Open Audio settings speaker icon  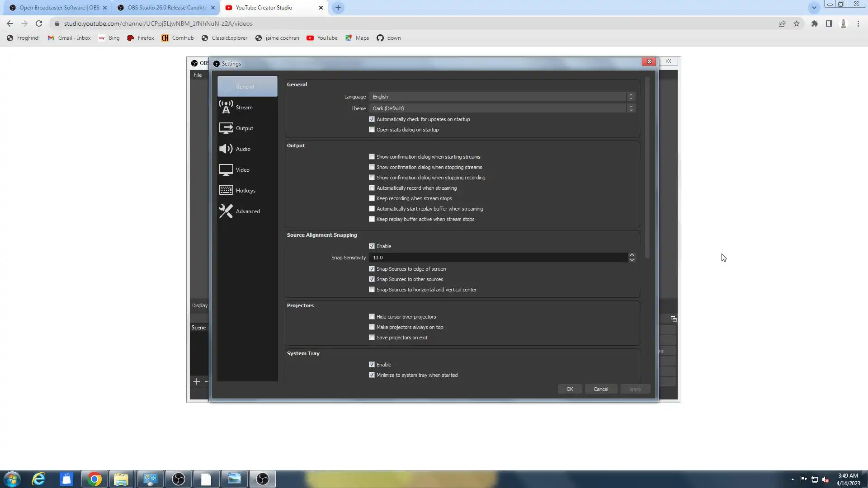tap(226, 149)
